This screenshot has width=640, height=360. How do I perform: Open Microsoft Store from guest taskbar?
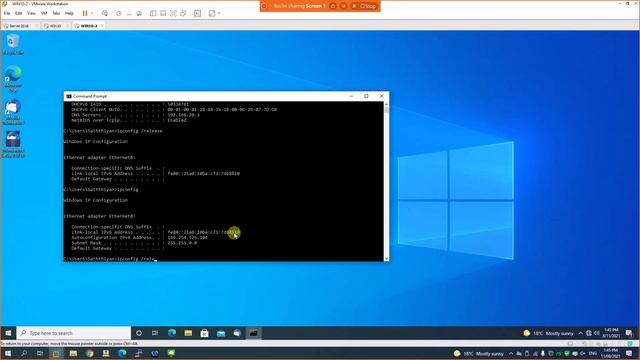pos(204,333)
